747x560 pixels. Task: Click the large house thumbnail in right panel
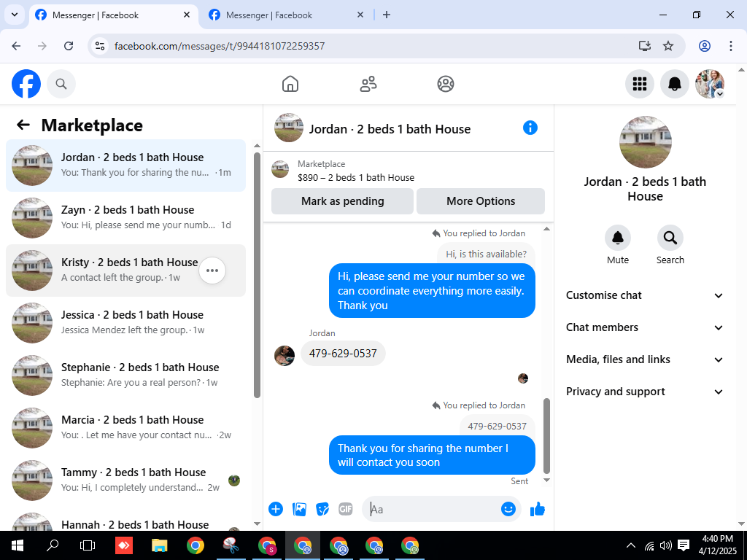pos(645,142)
